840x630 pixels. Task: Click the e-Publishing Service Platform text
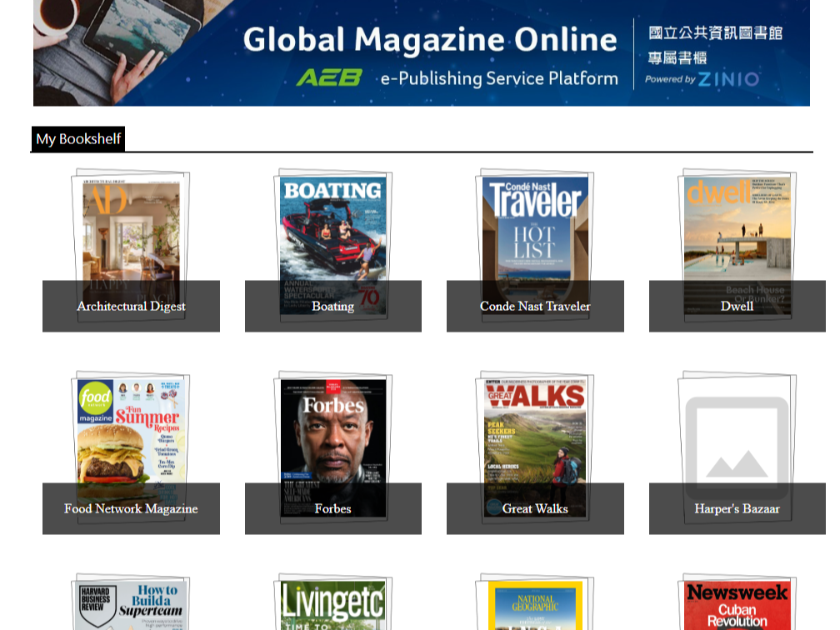point(499,78)
